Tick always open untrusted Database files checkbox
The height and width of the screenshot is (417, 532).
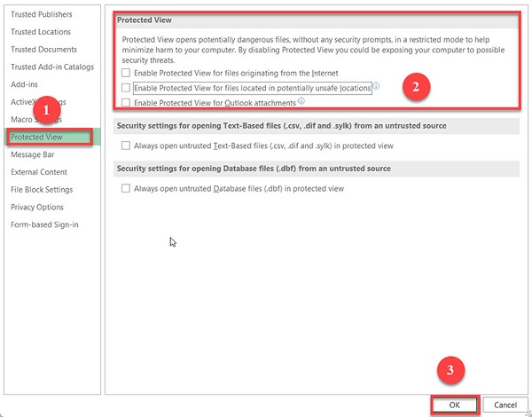pos(126,188)
